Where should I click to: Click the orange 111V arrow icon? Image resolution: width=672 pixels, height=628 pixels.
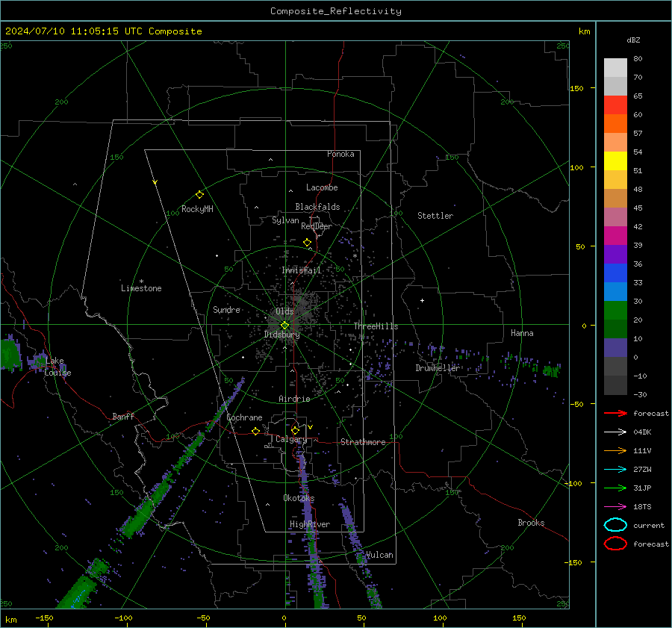(615, 450)
